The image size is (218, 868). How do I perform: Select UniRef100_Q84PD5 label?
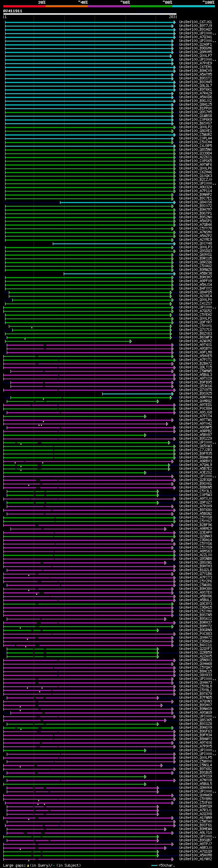pos(196,292)
